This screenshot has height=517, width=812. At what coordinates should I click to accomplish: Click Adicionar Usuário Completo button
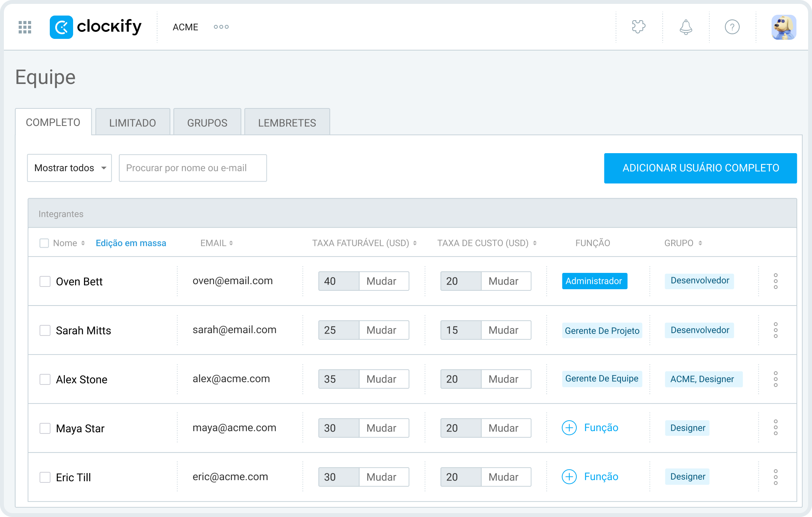point(700,168)
